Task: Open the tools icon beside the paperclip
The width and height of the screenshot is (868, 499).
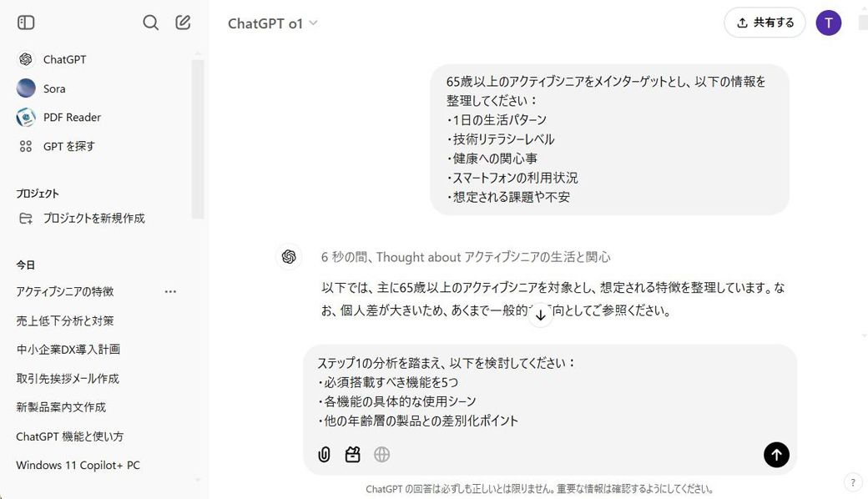Action: 353,455
